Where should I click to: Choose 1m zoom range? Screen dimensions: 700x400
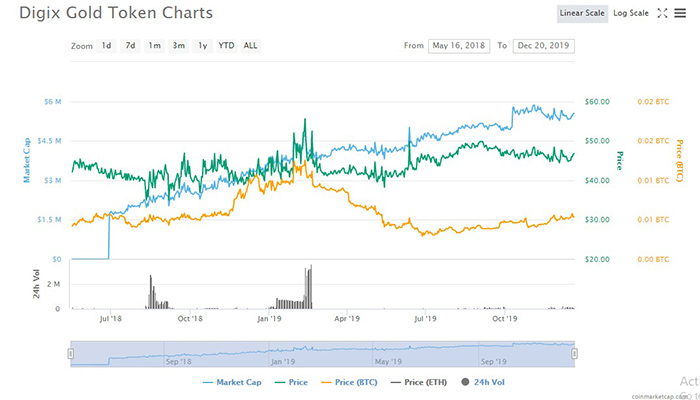tap(154, 46)
